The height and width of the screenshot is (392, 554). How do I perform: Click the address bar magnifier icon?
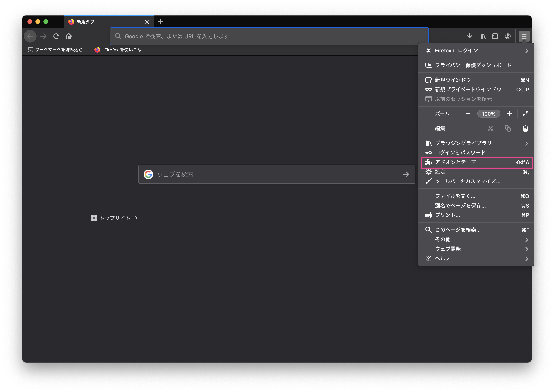click(x=118, y=36)
